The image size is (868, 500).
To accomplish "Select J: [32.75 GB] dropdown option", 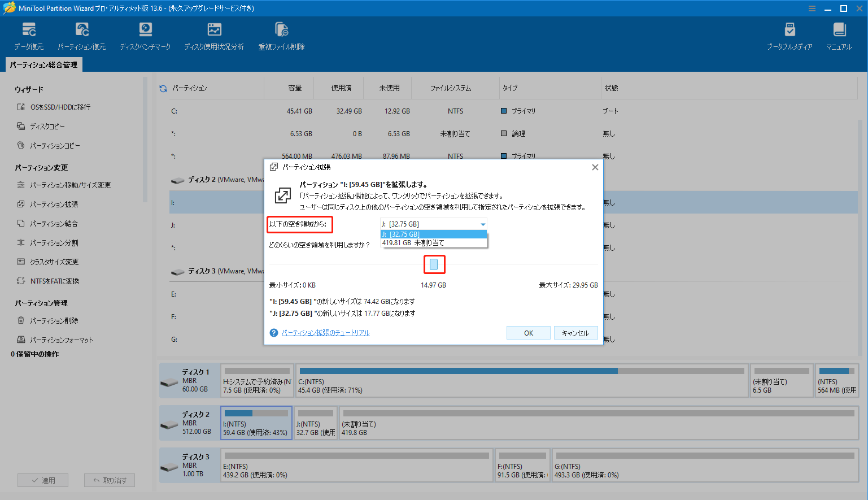I will click(x=433, y=234).
